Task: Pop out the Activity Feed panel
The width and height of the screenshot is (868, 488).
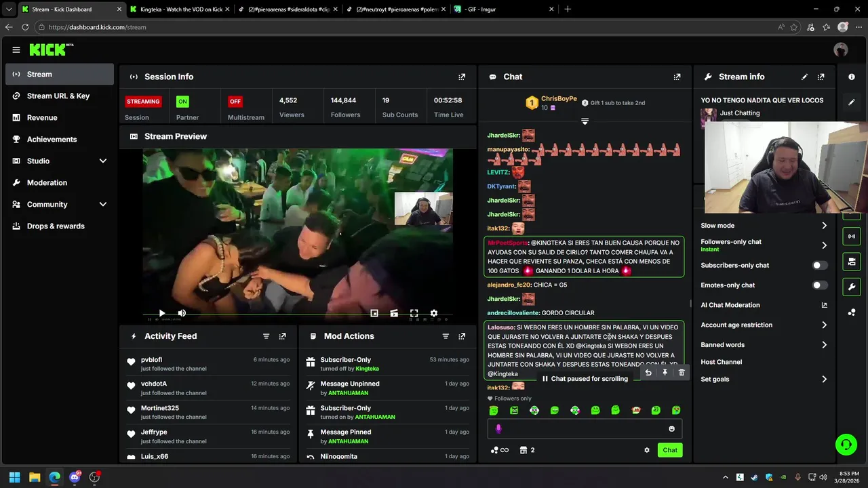Action: 283,336
